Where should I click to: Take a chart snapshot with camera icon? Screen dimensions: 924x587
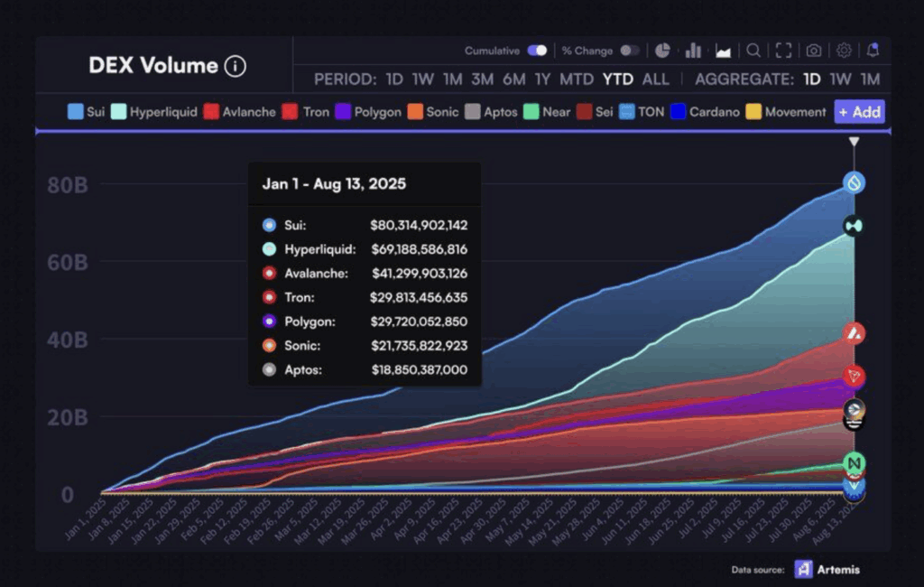[x=814, y=51]
